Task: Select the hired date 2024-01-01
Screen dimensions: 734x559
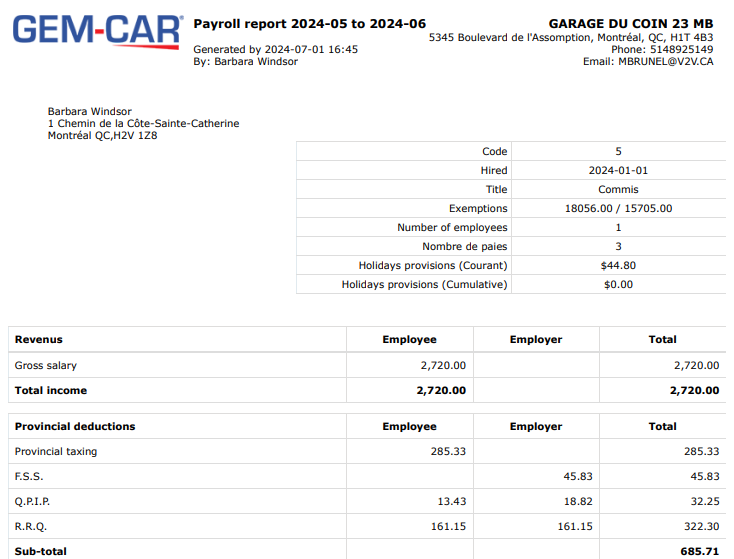Action: (618, 171)
